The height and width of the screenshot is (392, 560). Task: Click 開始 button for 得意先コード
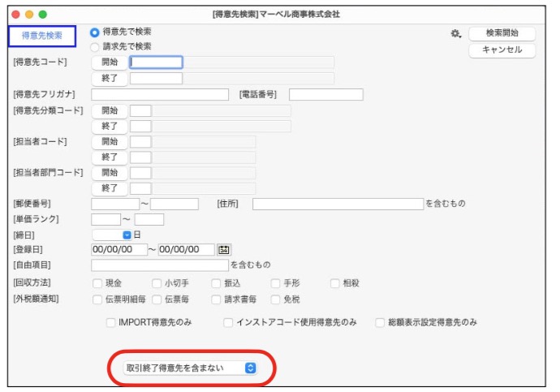coord(109,62)
